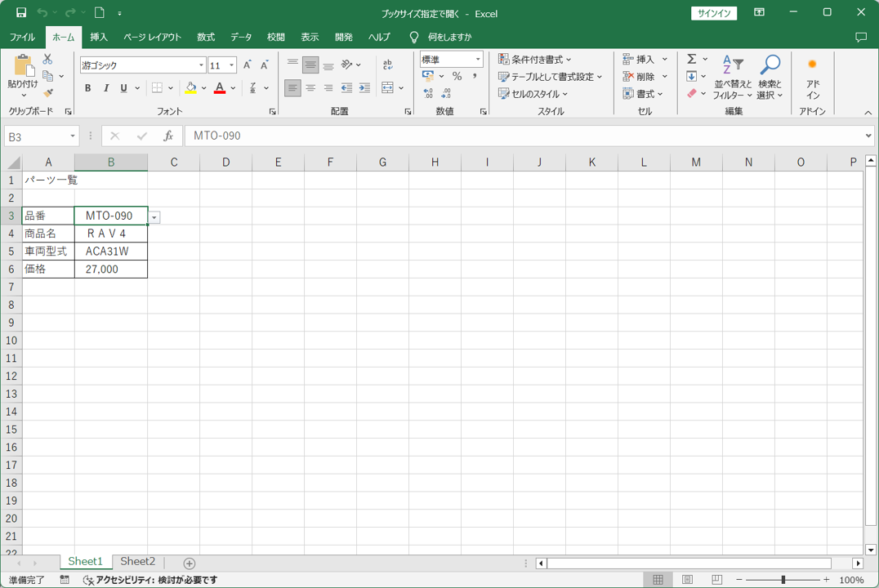Add a new sheet with plus icon
Viewport: 879px width, 588px height.
190,563
